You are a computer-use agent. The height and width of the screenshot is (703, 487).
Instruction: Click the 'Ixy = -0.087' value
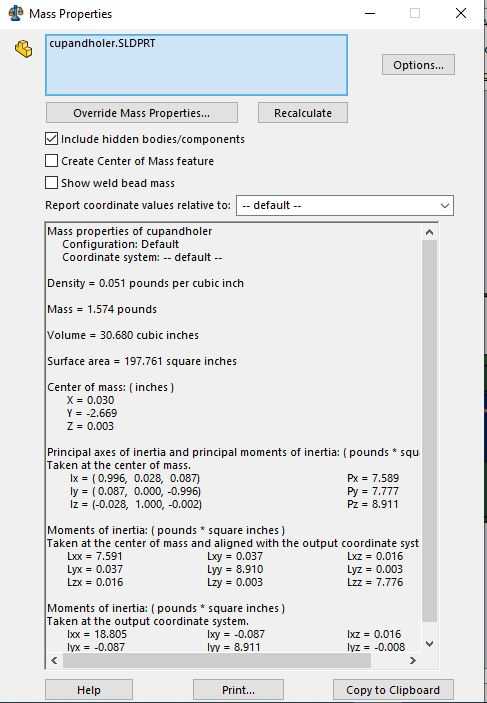tap(236, 634)
